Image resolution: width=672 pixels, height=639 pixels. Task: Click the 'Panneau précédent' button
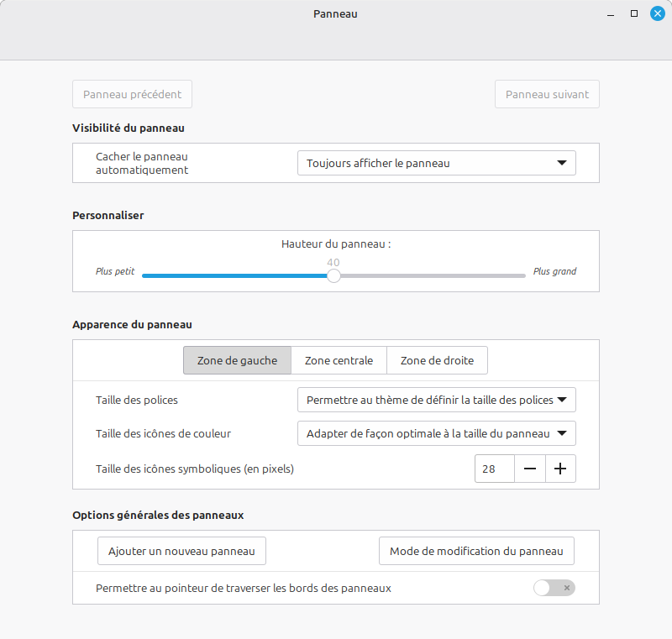132,94
